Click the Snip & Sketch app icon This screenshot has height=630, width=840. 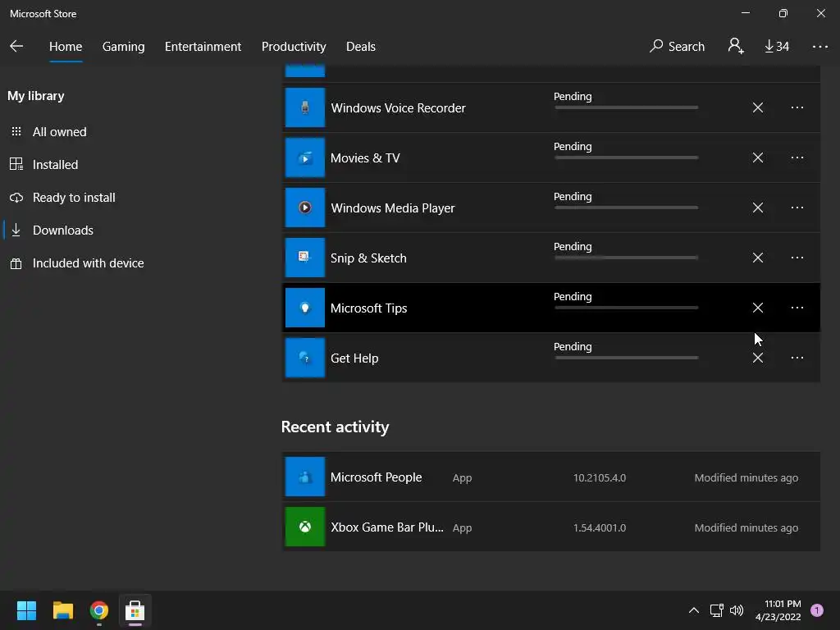pyautogui.click(x=305, y=258)
